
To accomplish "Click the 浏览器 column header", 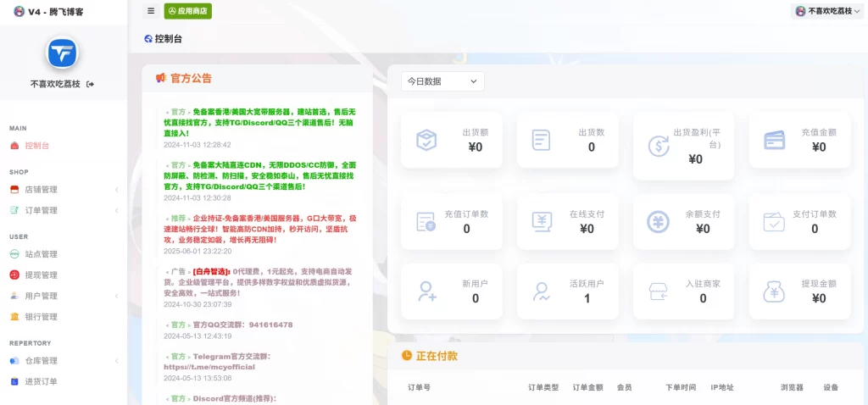I will [x=792, y=388].
